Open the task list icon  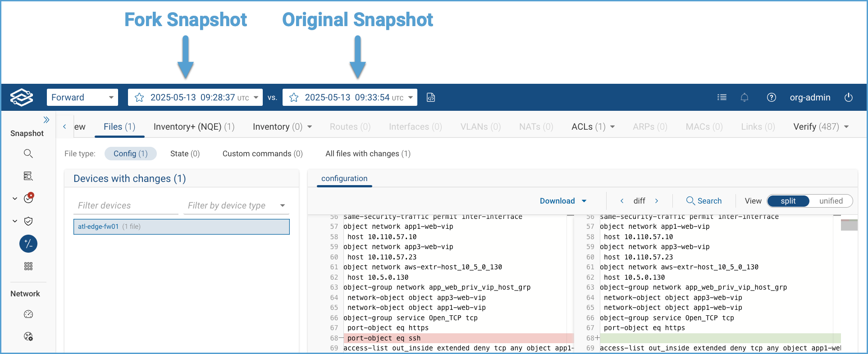coord(722,97)
